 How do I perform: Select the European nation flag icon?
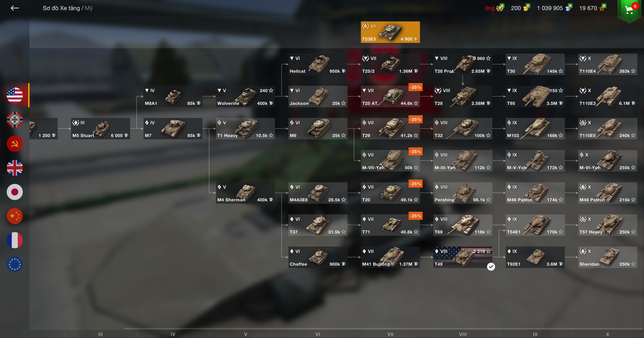click(15, 264)
